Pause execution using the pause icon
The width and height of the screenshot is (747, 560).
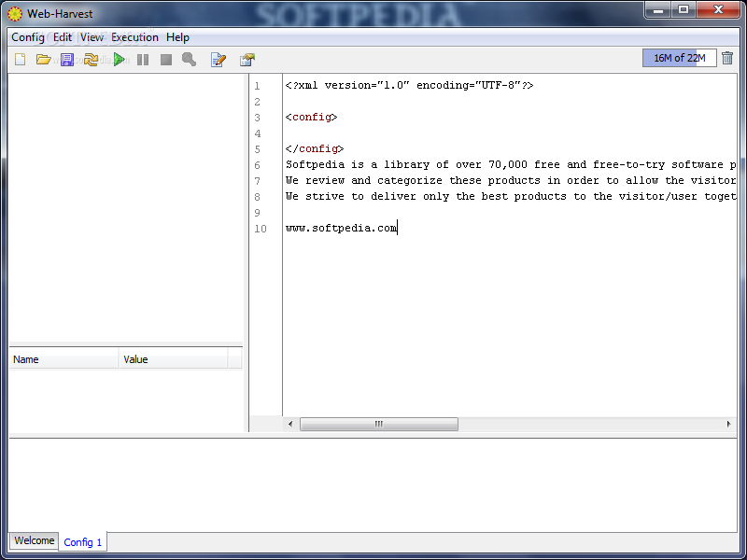pos(143,60)
